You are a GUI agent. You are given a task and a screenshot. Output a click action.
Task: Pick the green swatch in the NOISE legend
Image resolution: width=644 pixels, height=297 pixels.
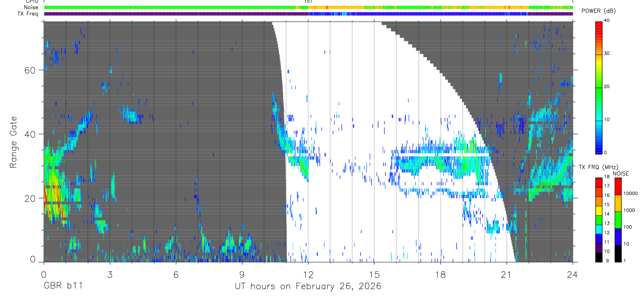618,220
